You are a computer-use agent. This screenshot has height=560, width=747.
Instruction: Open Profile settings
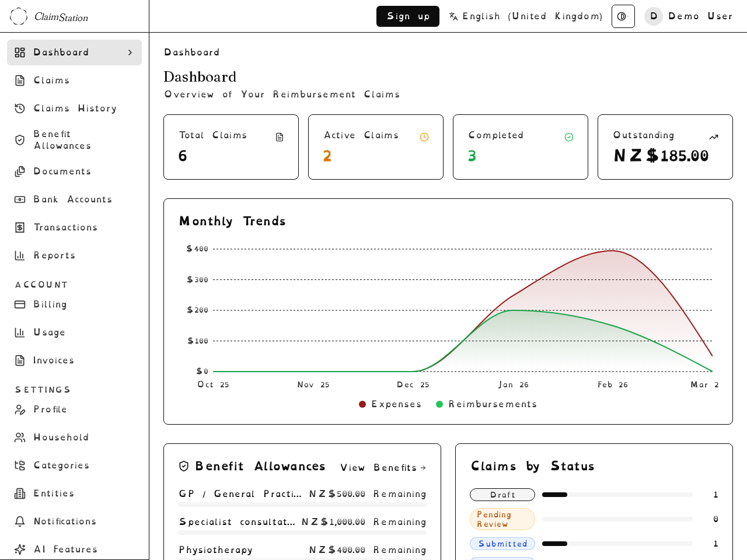[x=74, y=409]
